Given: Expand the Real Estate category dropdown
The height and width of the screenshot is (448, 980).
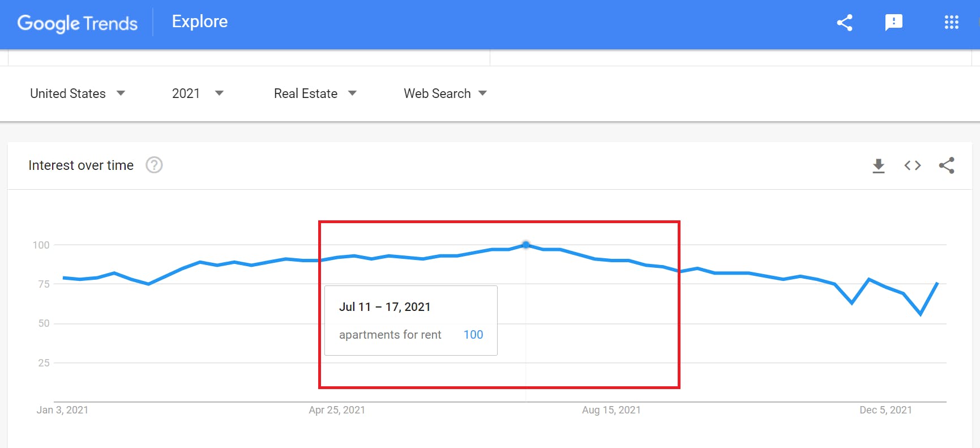Looking at the screenshot, I should [315, 93].
